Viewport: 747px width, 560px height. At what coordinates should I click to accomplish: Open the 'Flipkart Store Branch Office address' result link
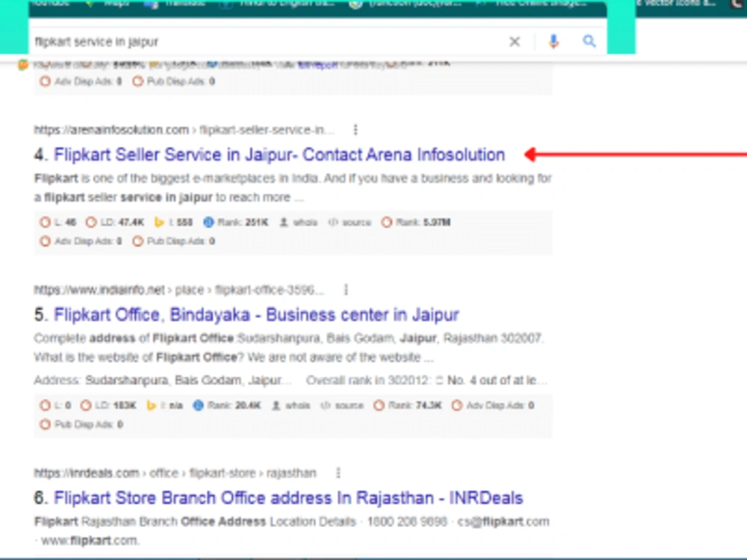tap(288, 498)
